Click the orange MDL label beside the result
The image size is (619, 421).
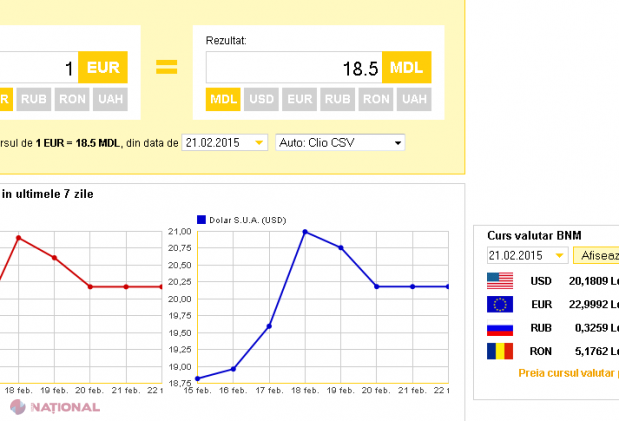pos(406,68)
